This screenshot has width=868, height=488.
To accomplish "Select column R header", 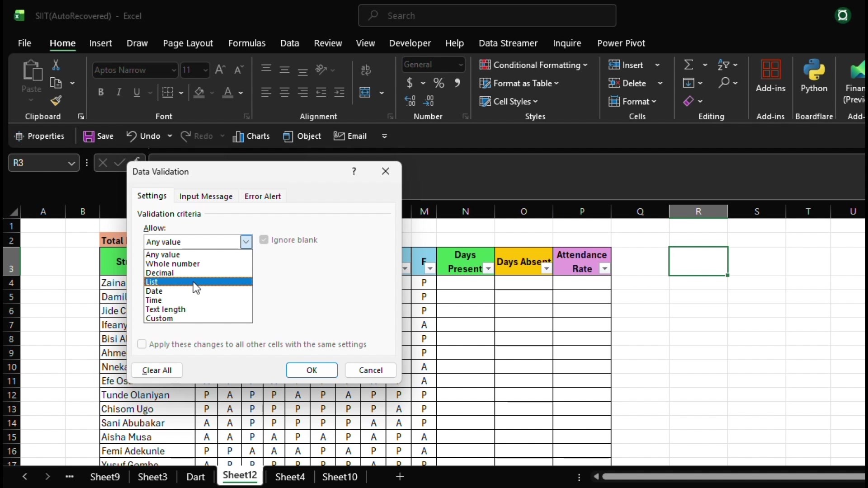I will tap(698, 211).
